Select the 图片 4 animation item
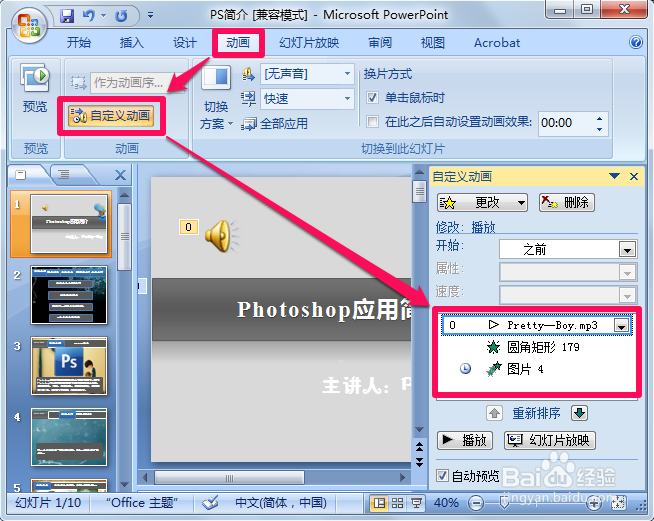654x521 pixels. [x=538, y=369]
